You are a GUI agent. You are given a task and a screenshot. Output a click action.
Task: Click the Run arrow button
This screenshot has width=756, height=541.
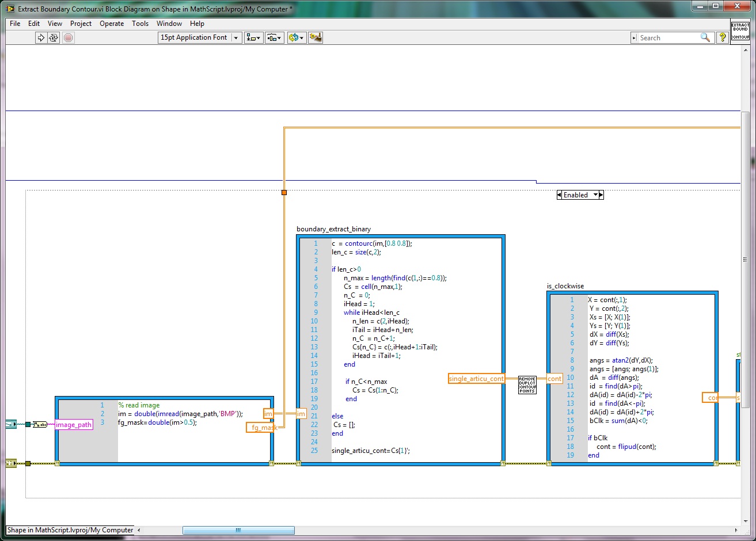(41, 37)
